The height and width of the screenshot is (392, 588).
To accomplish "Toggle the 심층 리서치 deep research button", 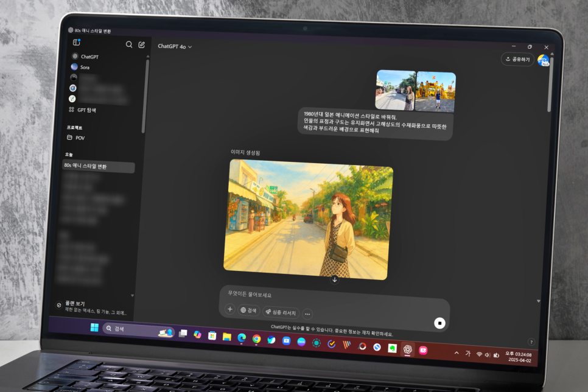I will [x=281, y=312].
